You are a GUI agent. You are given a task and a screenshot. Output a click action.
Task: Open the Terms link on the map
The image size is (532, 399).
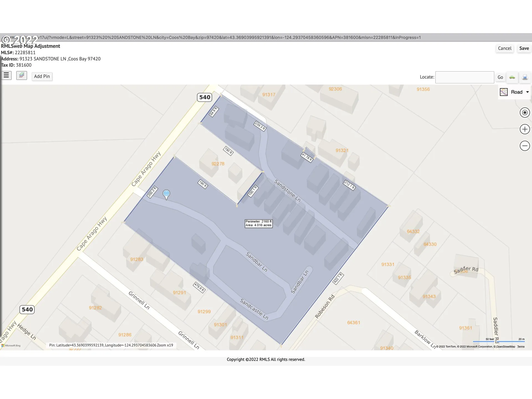521,347
